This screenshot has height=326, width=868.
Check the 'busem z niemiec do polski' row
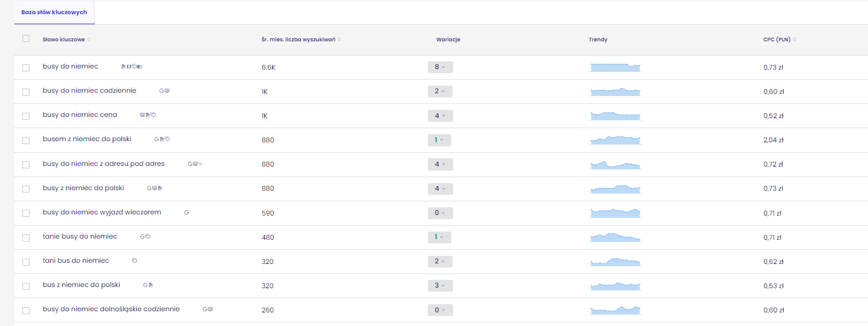(26, 141)
